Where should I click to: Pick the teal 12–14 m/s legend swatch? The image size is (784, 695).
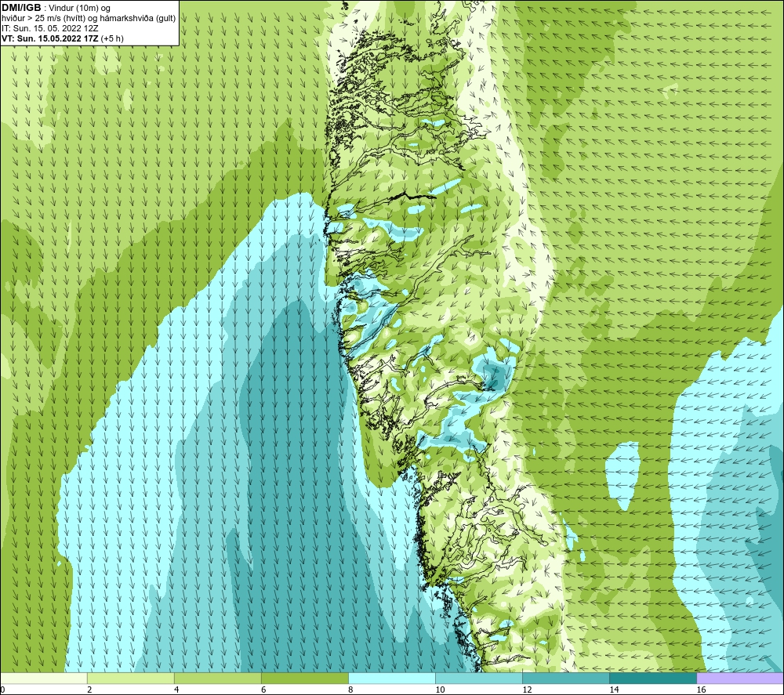click(x=565, y=678)
